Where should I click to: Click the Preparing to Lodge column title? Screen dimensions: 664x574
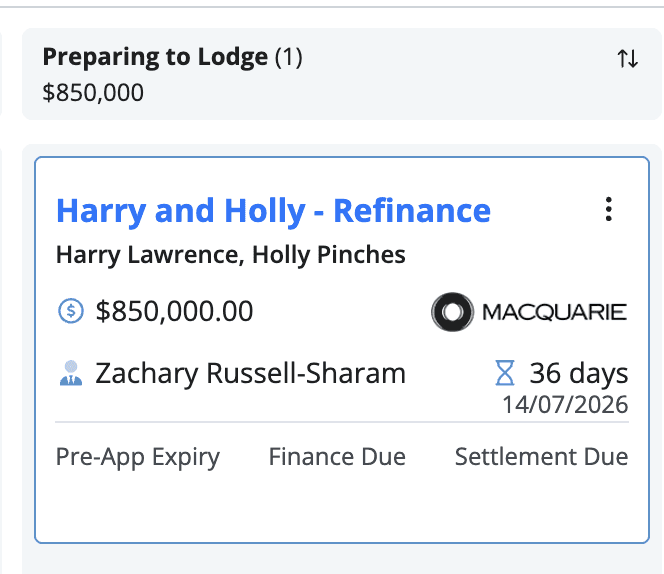(155, 58)
